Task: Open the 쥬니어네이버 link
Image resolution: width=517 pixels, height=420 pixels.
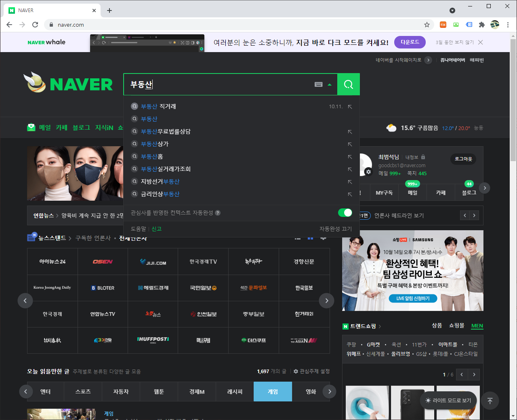Action: (452, 60)
